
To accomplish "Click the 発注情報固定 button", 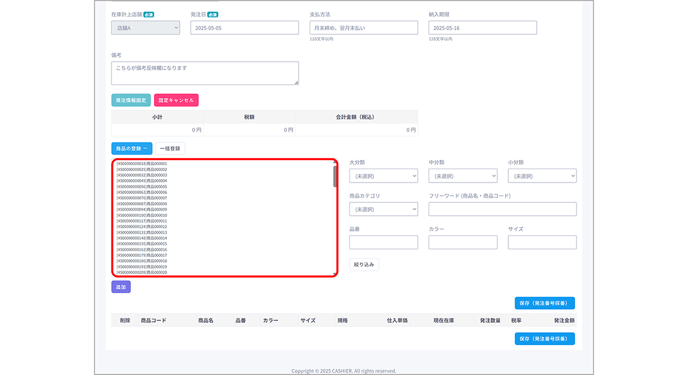I will coord(131,100).
